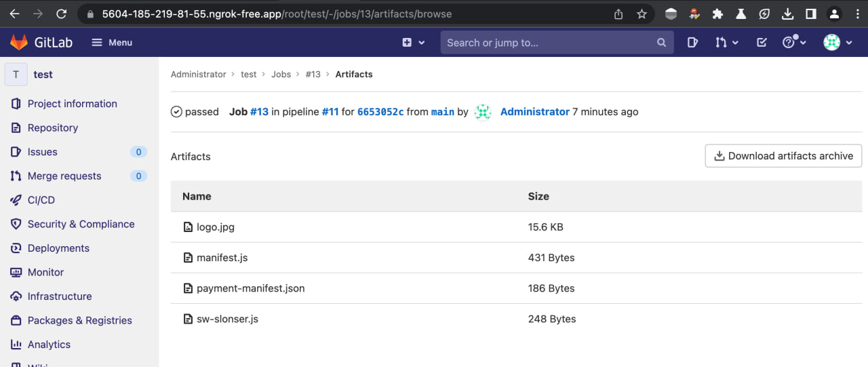Click the Jobs breadcrumb link
Image resolution: width=868 pixels, height=367 pixels.
coord(281,74)
